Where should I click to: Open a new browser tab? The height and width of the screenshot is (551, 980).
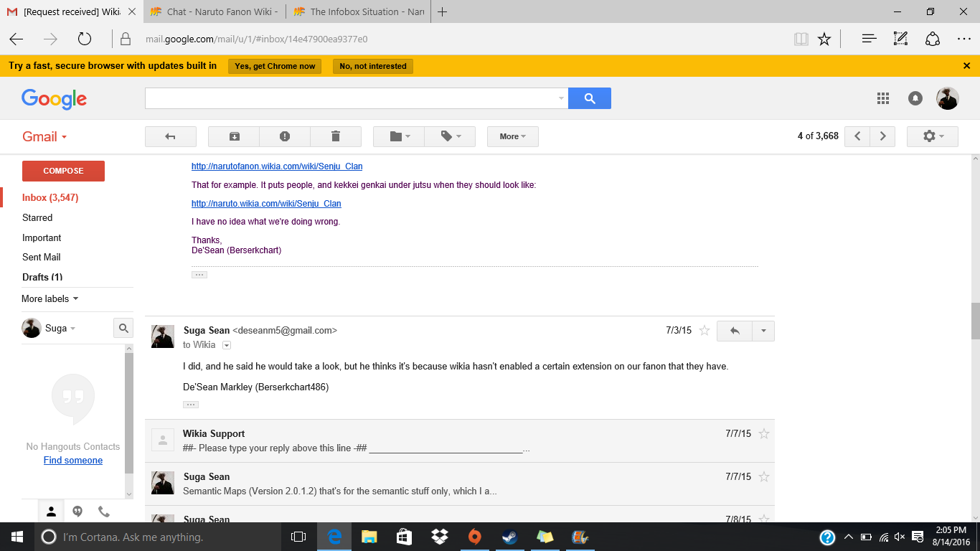[443, 11]
